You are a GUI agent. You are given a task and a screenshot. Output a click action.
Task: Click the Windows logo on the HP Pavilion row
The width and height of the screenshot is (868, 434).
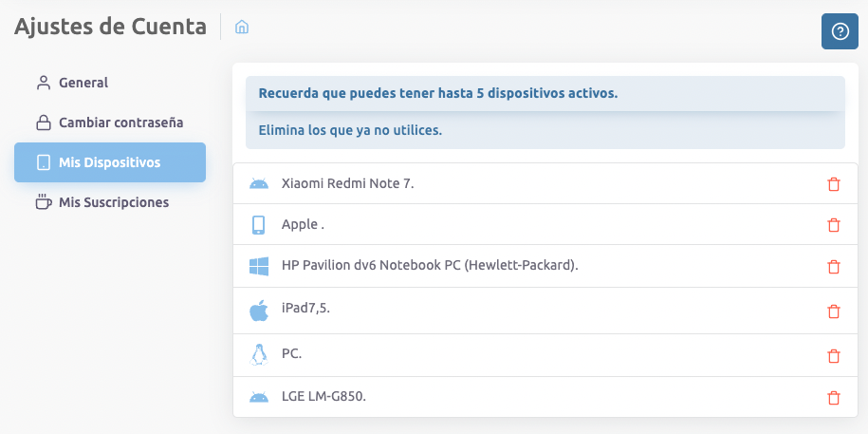258,267
